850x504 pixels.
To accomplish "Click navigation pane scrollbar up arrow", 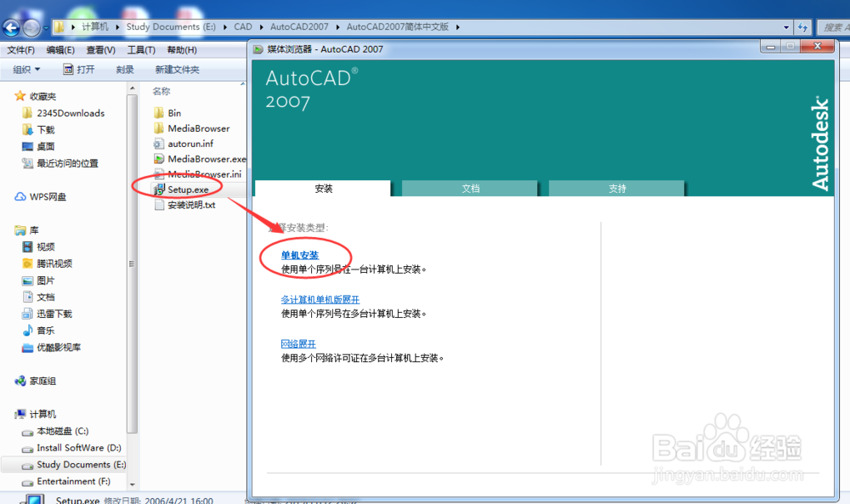I will click(133, 88).
